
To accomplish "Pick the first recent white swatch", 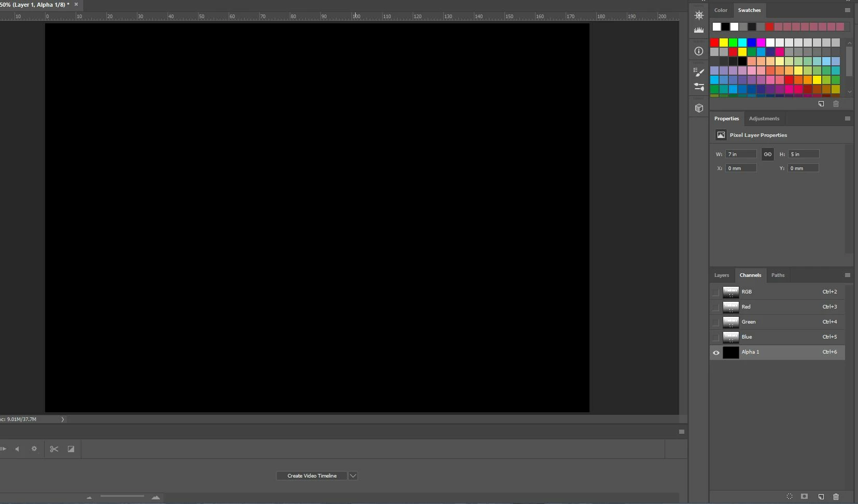I will tap(716, 26).
